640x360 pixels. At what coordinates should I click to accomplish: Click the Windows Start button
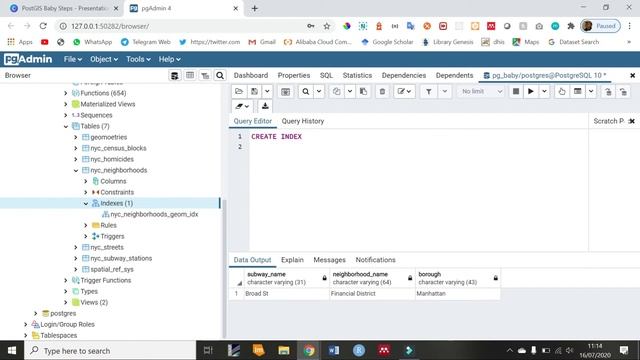click(x=12, y=351)
